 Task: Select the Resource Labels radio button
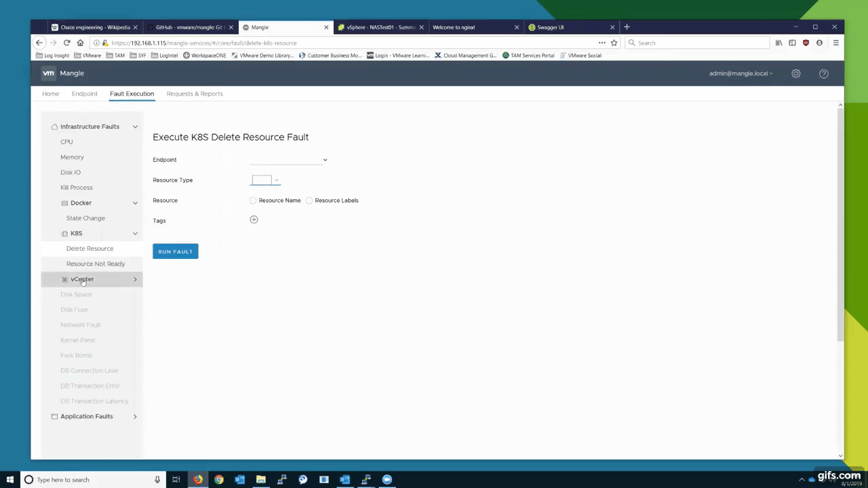coord(309,200)
